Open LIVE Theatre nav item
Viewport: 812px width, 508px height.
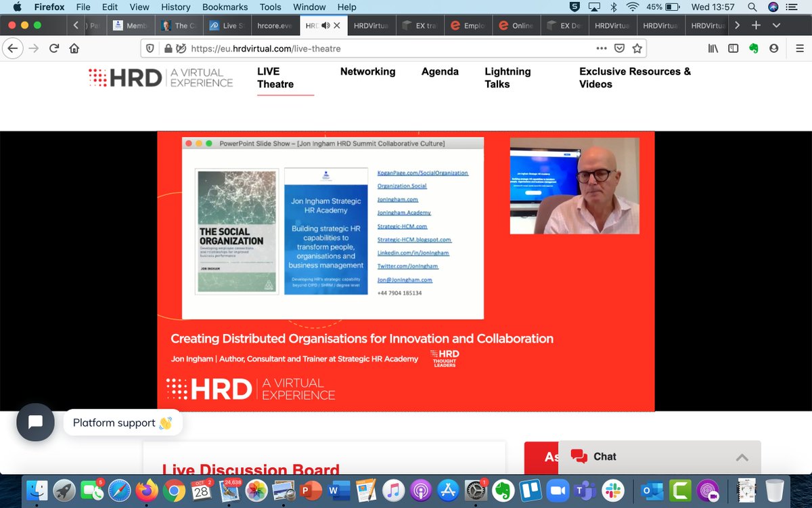pyautogui.click(x=275, y=78)
